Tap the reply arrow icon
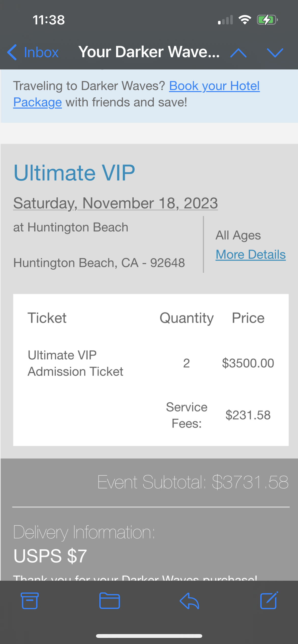 point(189,601)
